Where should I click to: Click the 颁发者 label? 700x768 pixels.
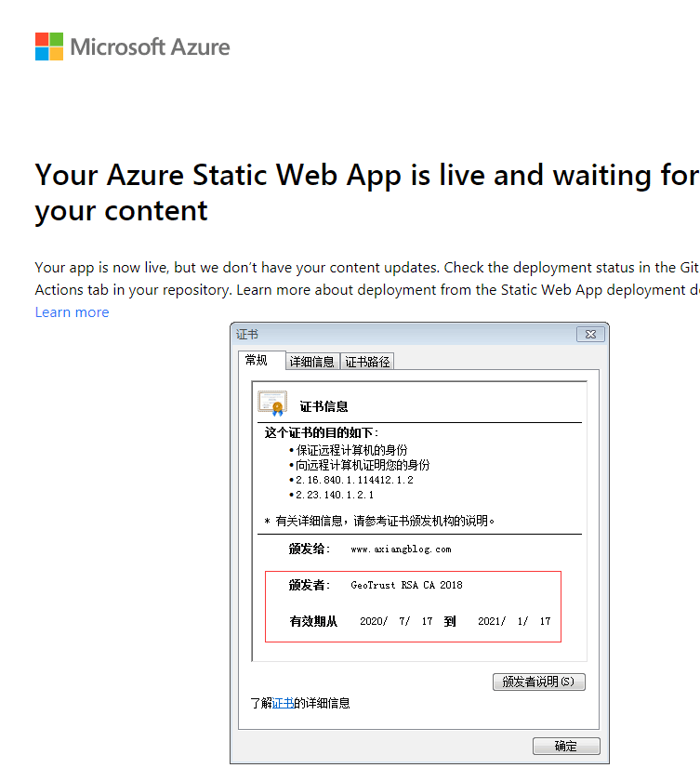click(x=310, y=585)
